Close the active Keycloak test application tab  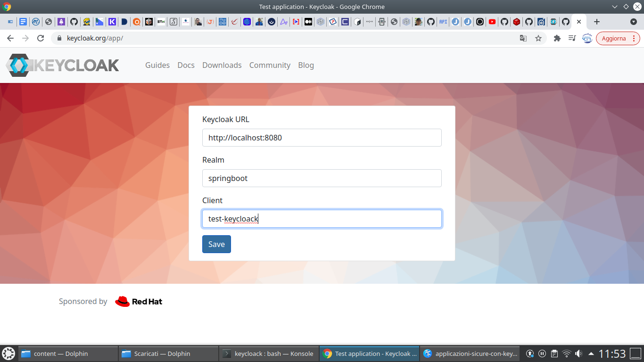579,22
